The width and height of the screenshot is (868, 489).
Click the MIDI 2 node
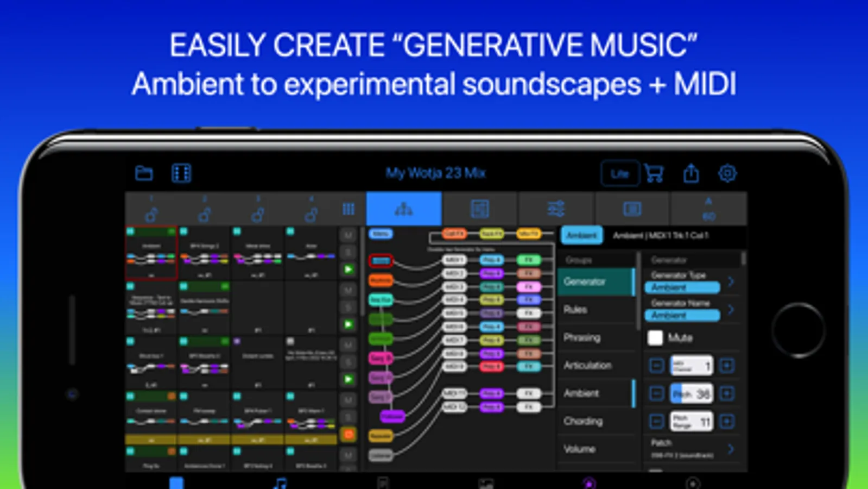coord(454,273)
